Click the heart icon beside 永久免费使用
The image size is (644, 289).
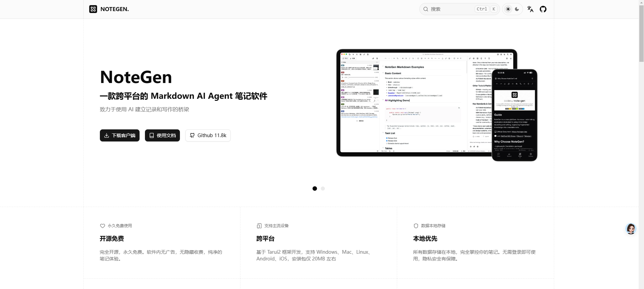tap(103, 226)
